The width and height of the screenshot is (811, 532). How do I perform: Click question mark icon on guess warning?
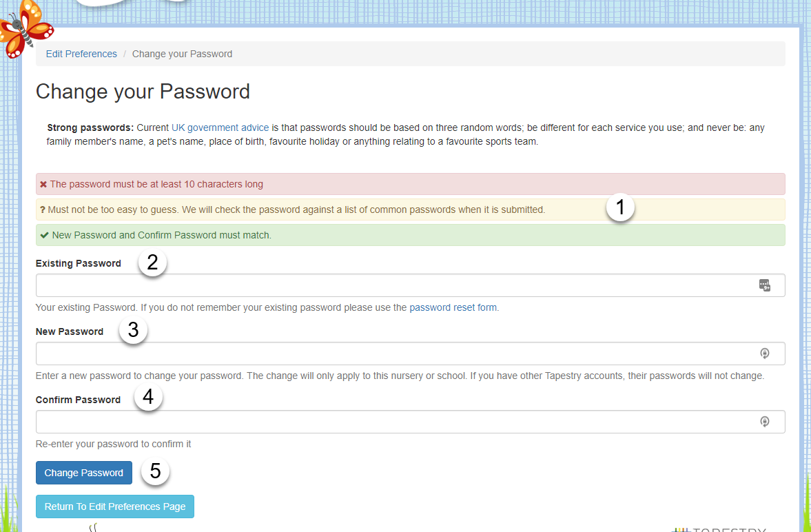[43, 209]
